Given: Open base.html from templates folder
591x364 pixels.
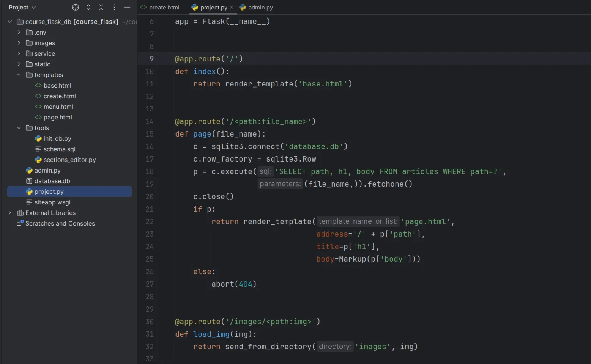Looking at the screenshot, I should point(57,85).
